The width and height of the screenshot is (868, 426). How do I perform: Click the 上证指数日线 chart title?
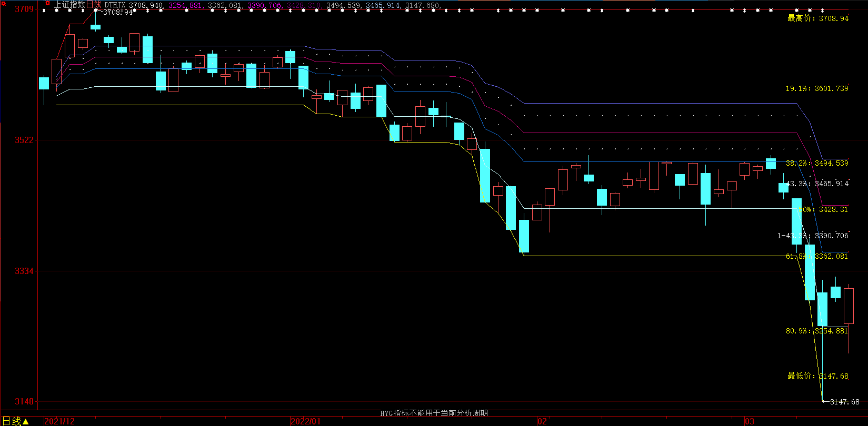click(78, 5)
